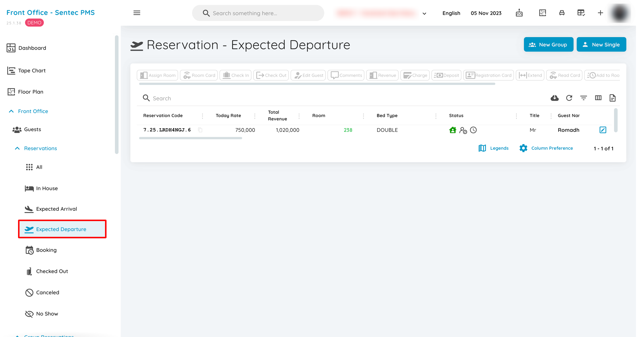
Task: Open the table filter icon
Action: (583, 98)
